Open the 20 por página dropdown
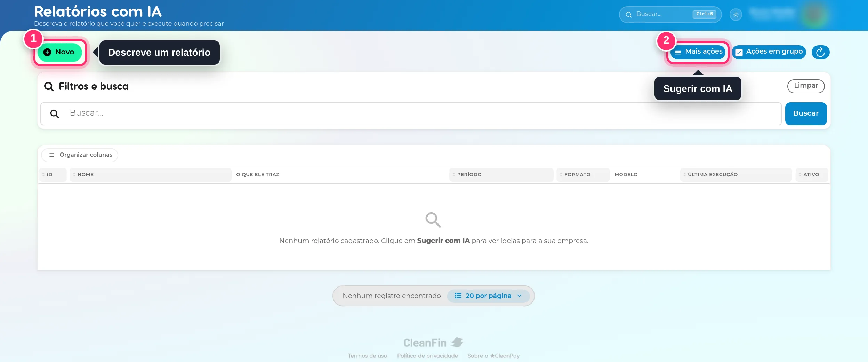The image size is (868, 362). [488, 296]
